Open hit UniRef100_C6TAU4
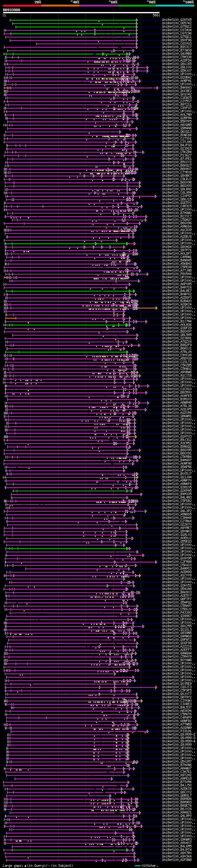197x868 pixels. coord(177,30)
